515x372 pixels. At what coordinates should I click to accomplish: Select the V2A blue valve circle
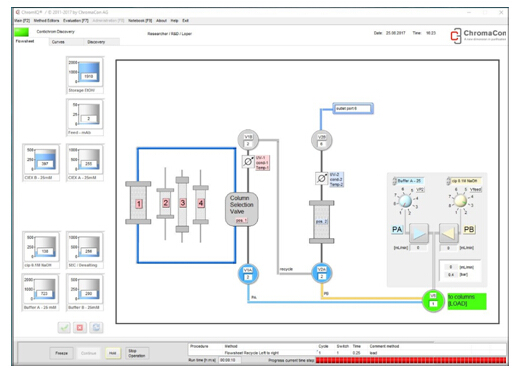tap(321, 273)
